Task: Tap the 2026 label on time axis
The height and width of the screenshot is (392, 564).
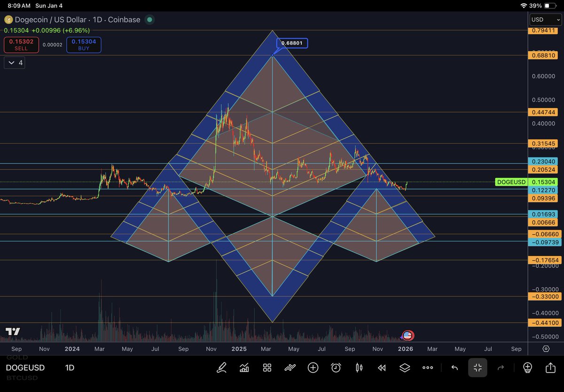Action: pos(405,349)
